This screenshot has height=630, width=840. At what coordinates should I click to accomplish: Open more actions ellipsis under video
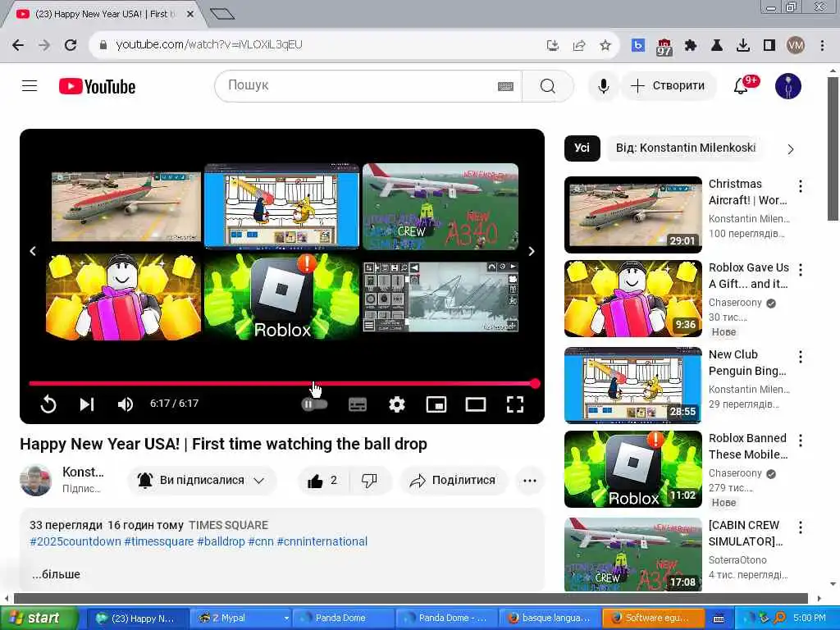(x=530, y=481)
